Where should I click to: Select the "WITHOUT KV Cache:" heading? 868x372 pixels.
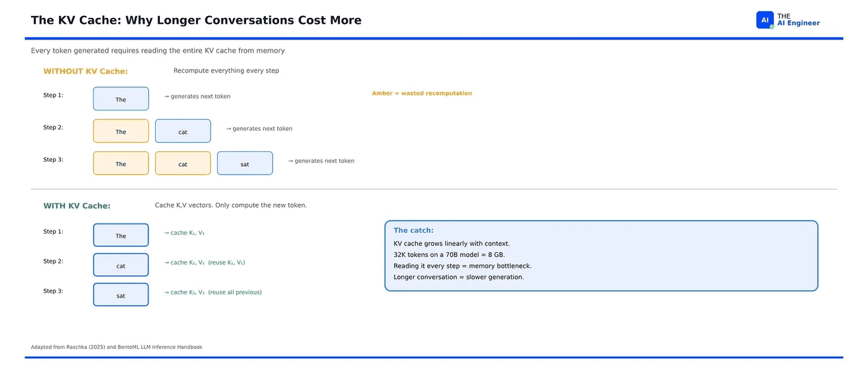pos(86,71)
